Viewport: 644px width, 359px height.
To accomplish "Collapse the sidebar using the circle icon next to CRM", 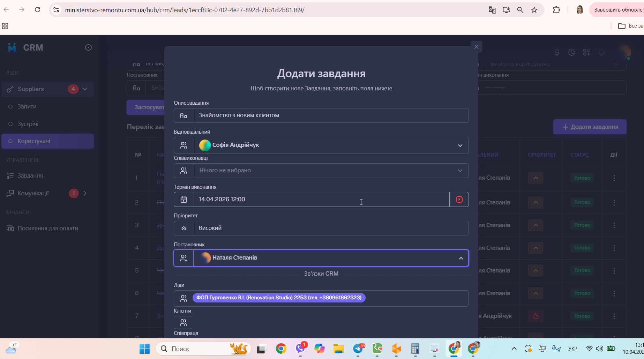I will 88,47.
